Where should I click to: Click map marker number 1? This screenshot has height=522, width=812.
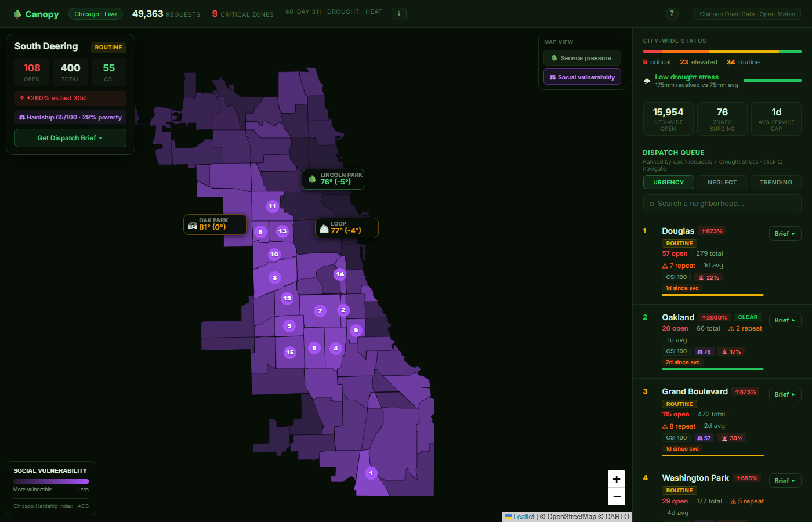(371, 473)
